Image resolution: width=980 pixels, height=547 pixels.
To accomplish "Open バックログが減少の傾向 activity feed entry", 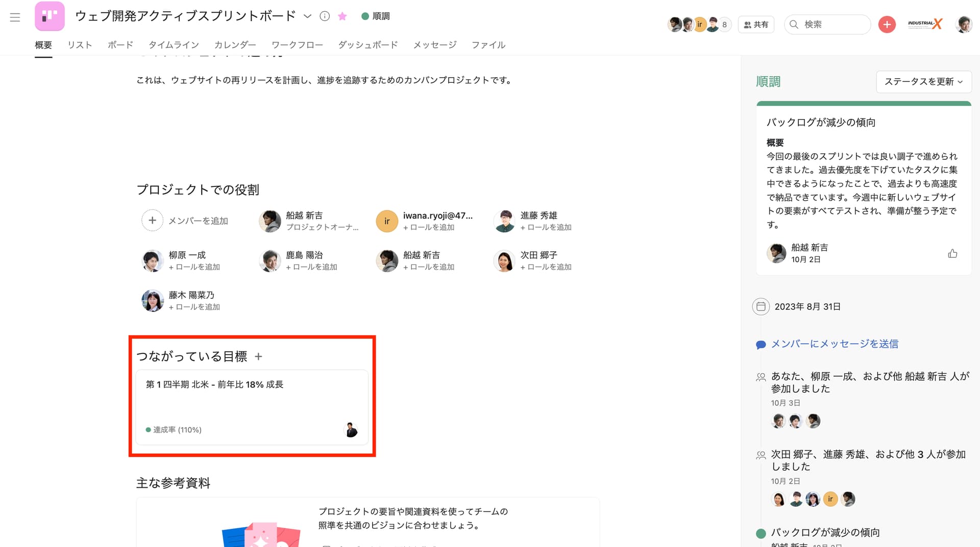I will pyautogui.click(x=825, y=533).
